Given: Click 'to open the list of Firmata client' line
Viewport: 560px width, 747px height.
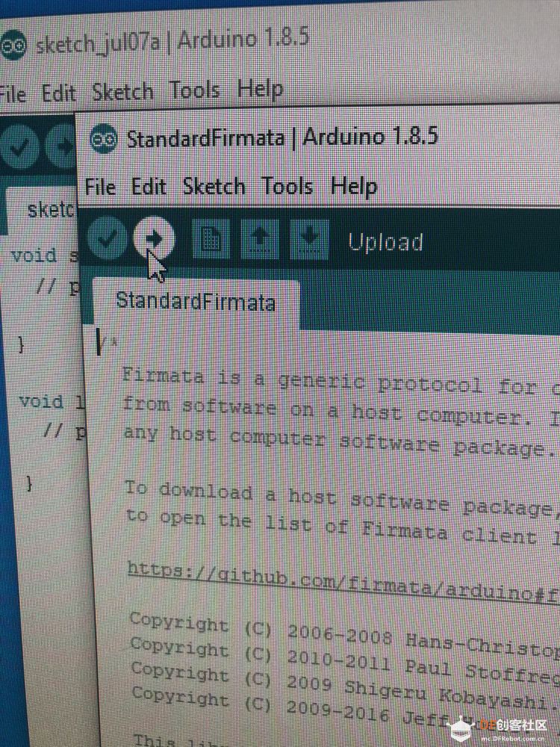Looking at the screenshot, I should (x=343, y=527).
